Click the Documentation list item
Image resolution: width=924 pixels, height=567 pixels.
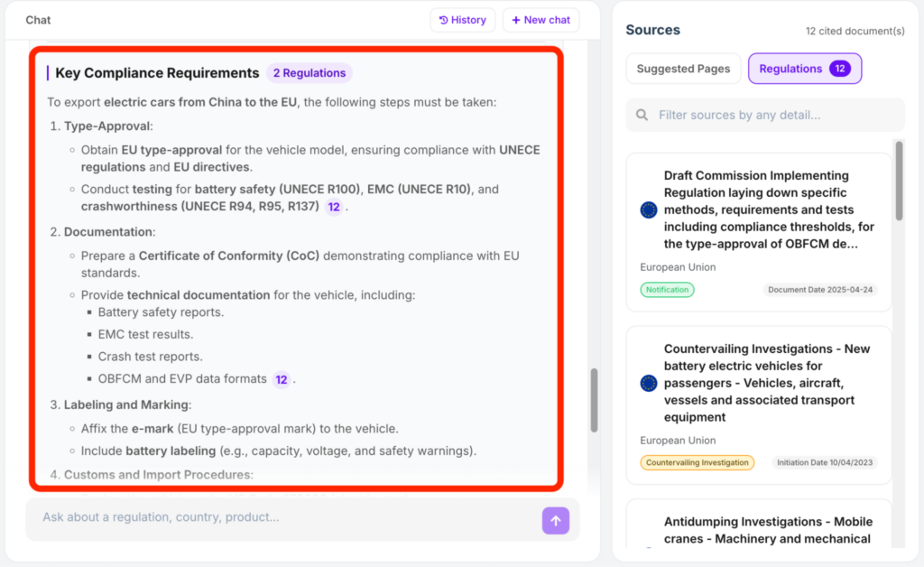coord(109,232)
